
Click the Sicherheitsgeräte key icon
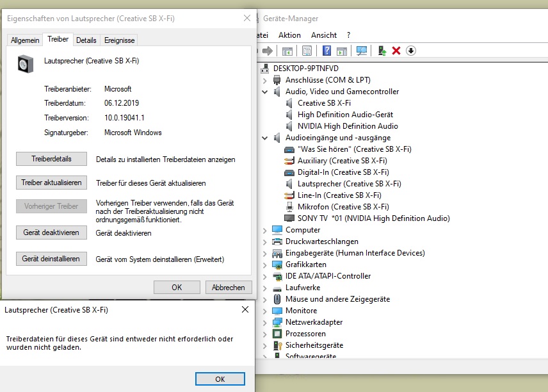click(277, 345)
